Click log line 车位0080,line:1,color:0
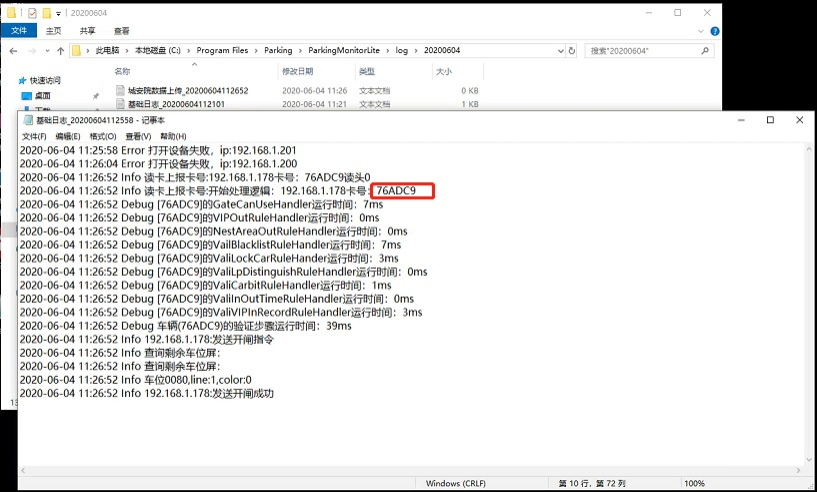The height and width of the screenshot is (492, 817). (135, 380)
